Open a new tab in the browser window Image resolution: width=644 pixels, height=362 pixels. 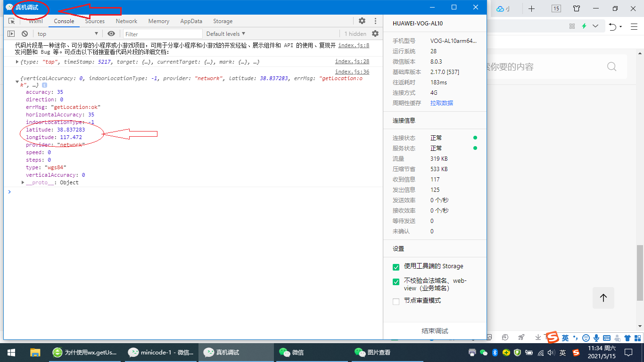point(531,8)
